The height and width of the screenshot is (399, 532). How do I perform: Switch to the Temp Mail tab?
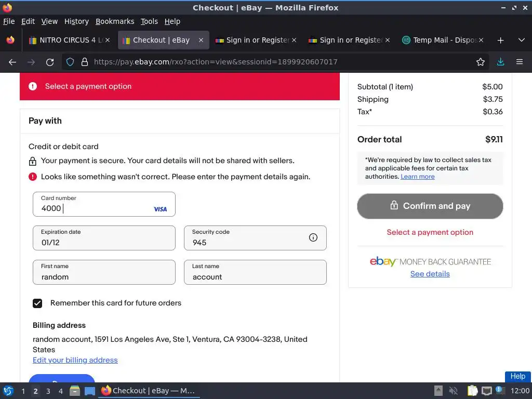[x=443, y=40]
